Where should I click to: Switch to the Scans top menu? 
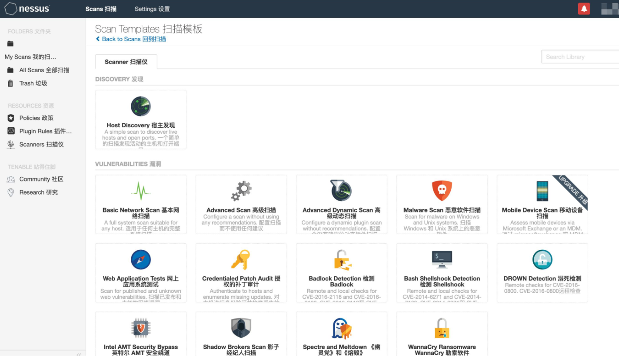coord(101,9)
